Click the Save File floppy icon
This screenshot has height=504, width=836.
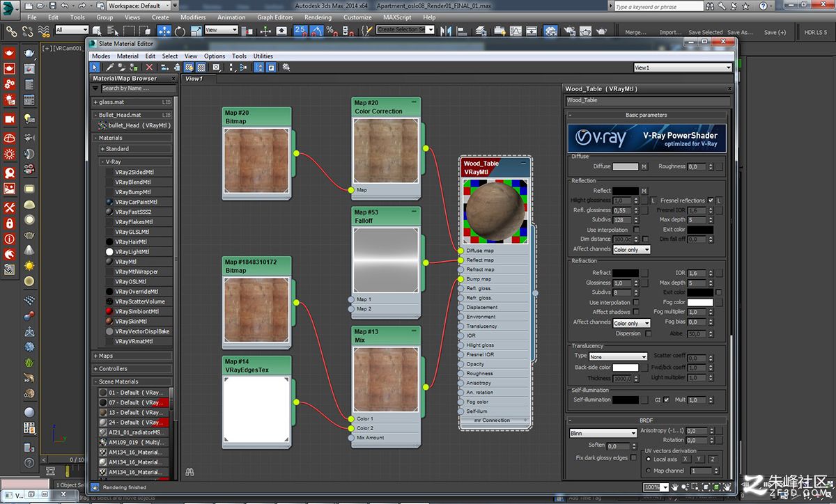click(x=52, y=6)
